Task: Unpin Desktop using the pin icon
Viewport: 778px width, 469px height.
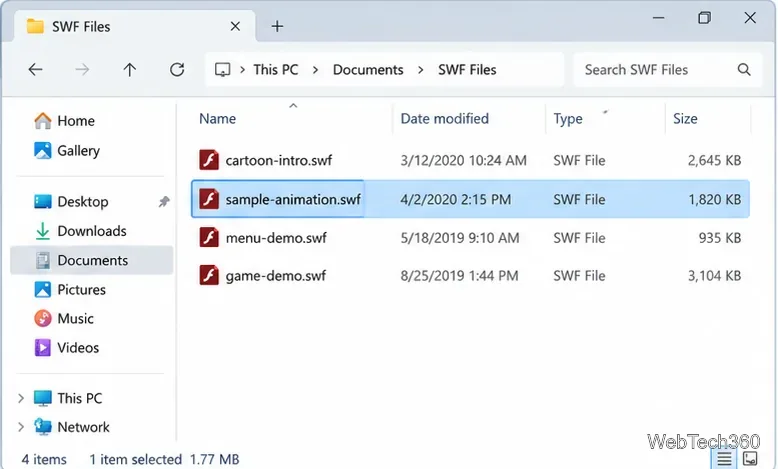Action: point(164,201)
